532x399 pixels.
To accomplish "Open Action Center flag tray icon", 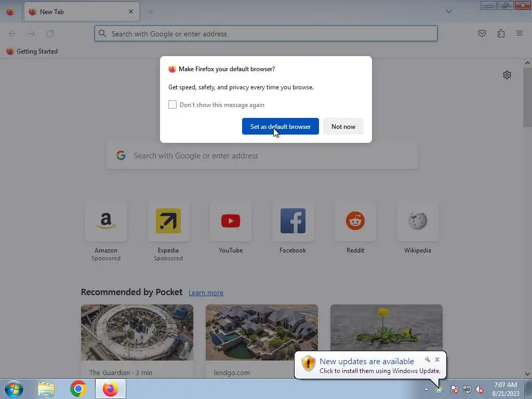I will click(455, 390).
